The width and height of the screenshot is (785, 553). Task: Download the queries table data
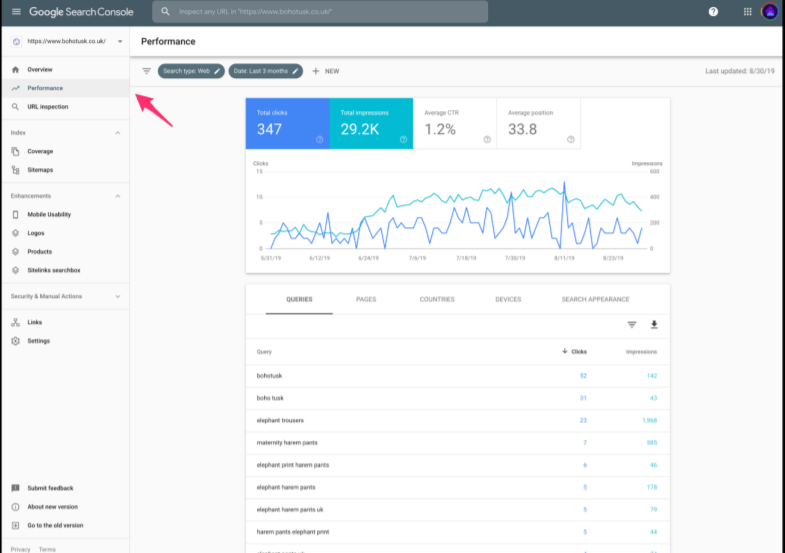654,325
